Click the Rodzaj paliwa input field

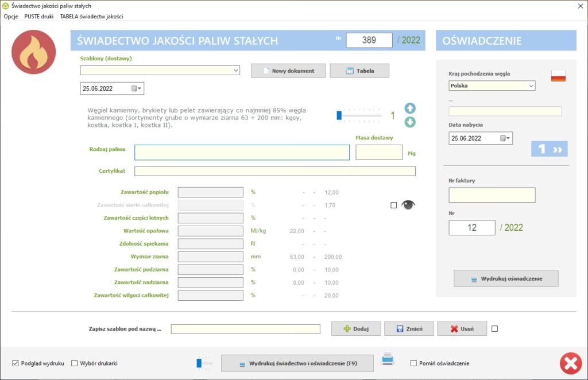242,152
